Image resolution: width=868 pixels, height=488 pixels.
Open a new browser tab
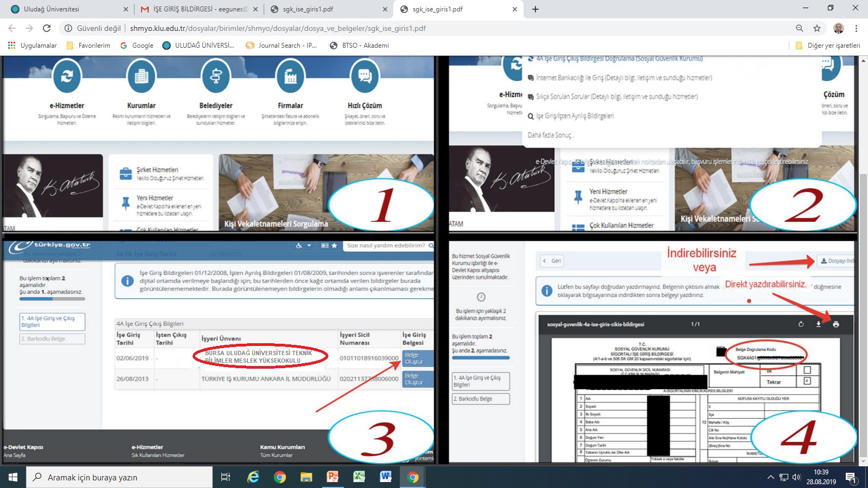point(535,9)
